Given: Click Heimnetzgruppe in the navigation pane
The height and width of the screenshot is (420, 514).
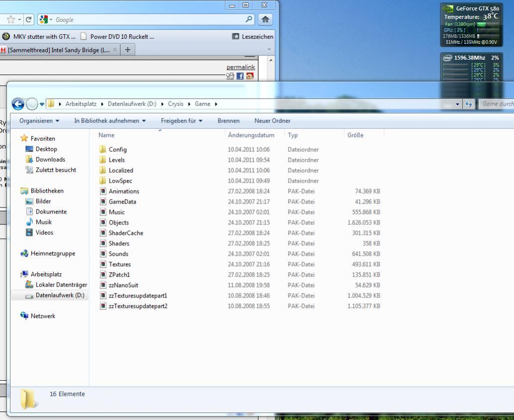Looking at the screenshot, I should click(x=53, y=253).
